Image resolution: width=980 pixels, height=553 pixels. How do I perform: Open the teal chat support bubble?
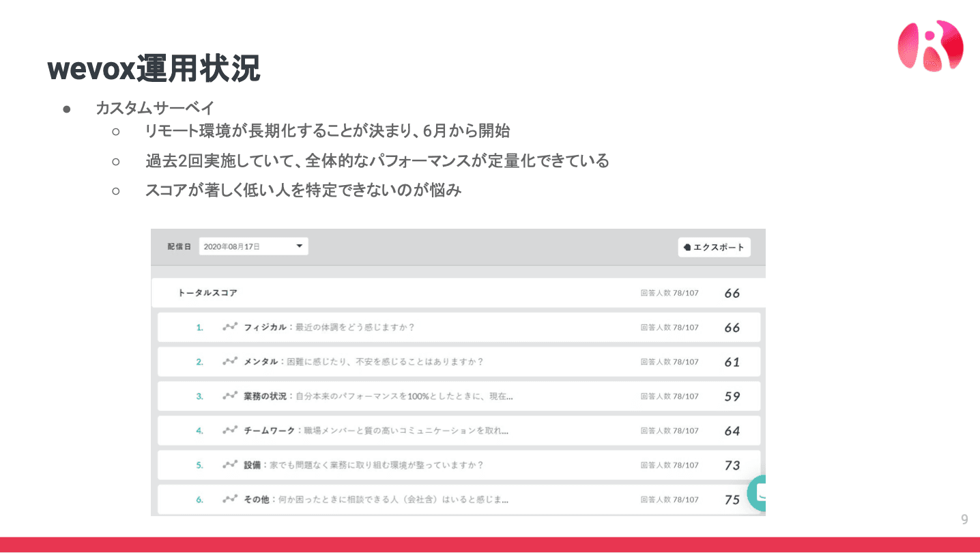pos(758,493)
